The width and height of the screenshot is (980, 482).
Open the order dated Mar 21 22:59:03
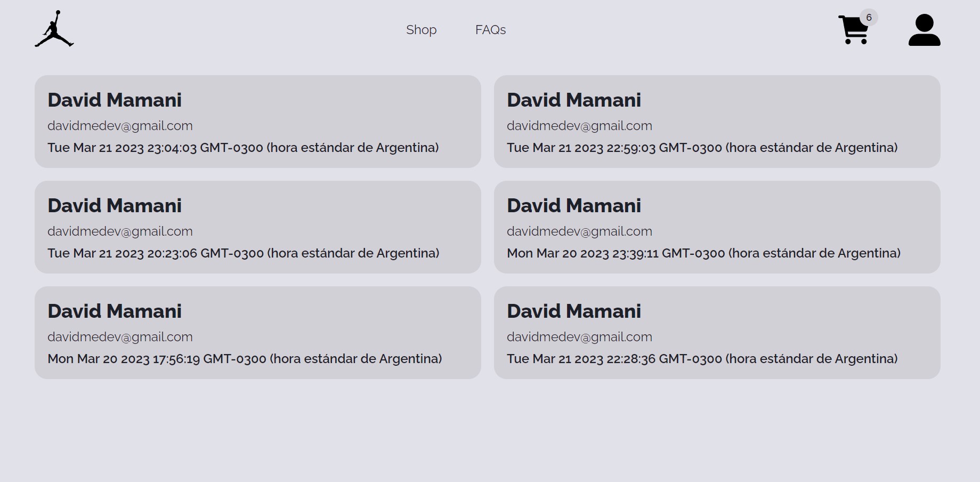tap(702, 148)
